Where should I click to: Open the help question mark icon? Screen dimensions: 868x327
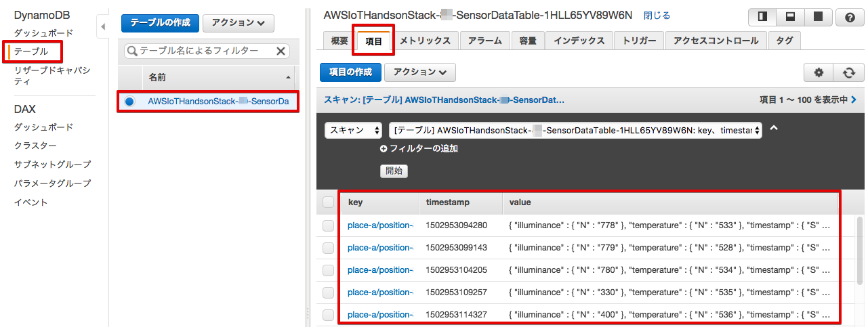tap(850, 18)
